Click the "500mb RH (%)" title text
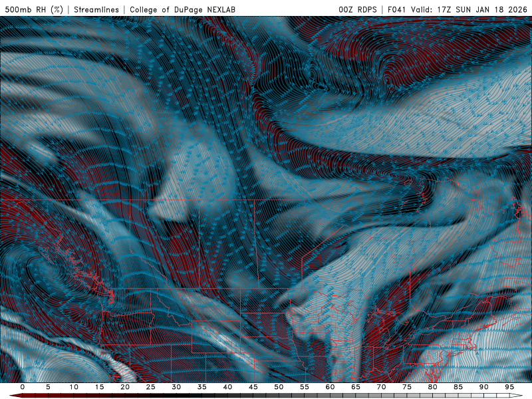532x399 pixels. 34,9
